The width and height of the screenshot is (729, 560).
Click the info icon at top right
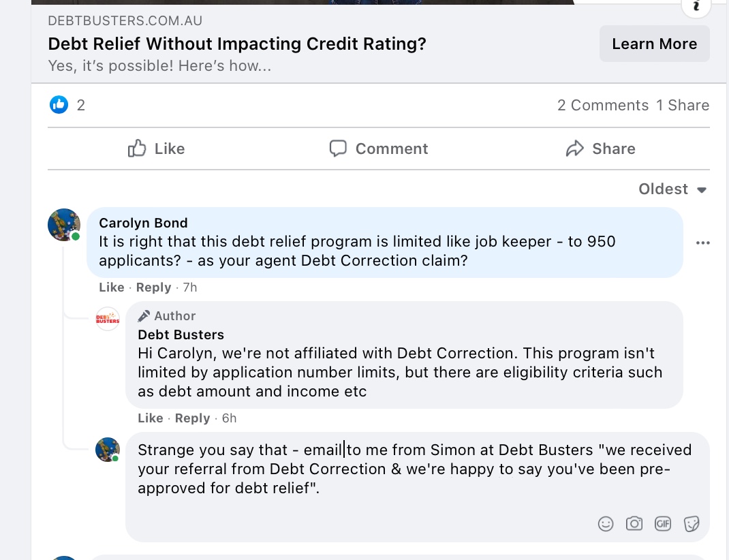pos(696,5)
